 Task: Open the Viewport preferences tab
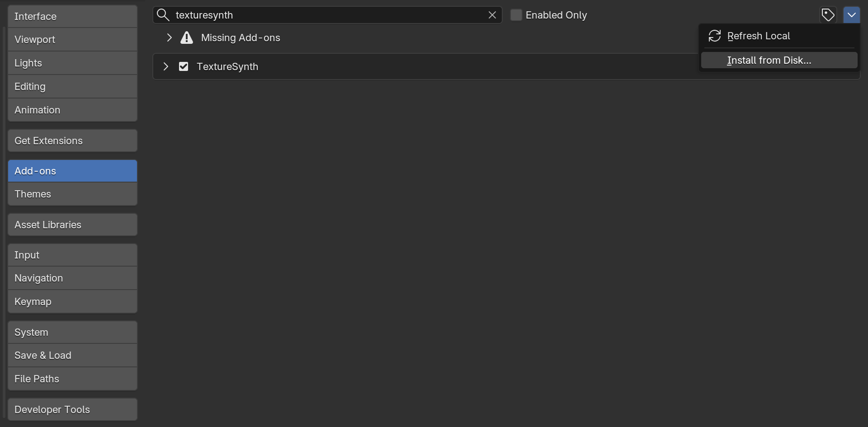tap(72, 39)
